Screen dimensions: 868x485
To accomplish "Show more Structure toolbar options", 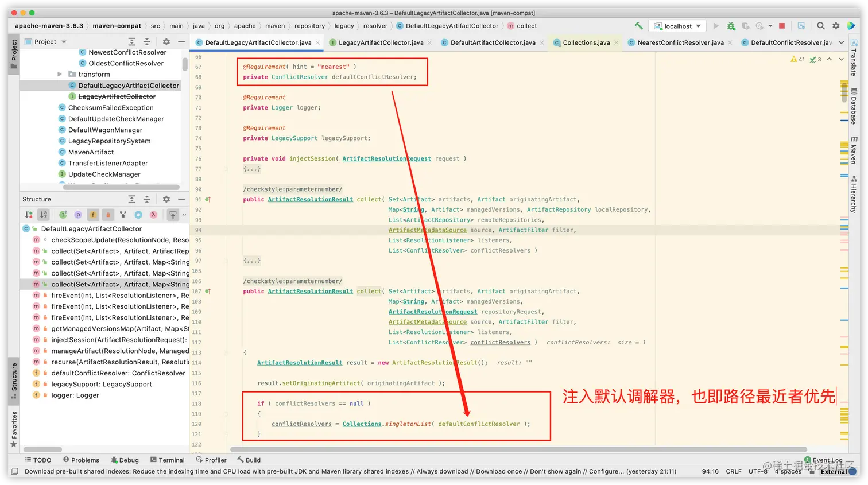I will [x=184, y=215].
